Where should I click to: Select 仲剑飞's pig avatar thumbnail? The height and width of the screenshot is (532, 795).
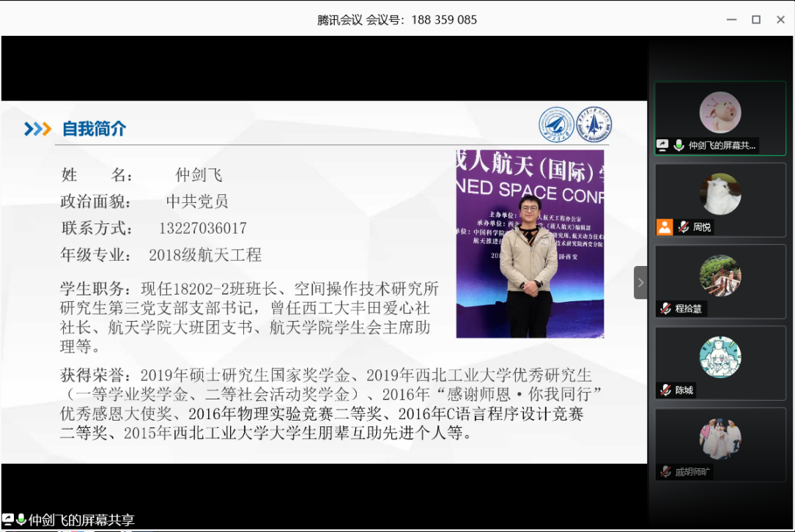(x=720, y=113)
